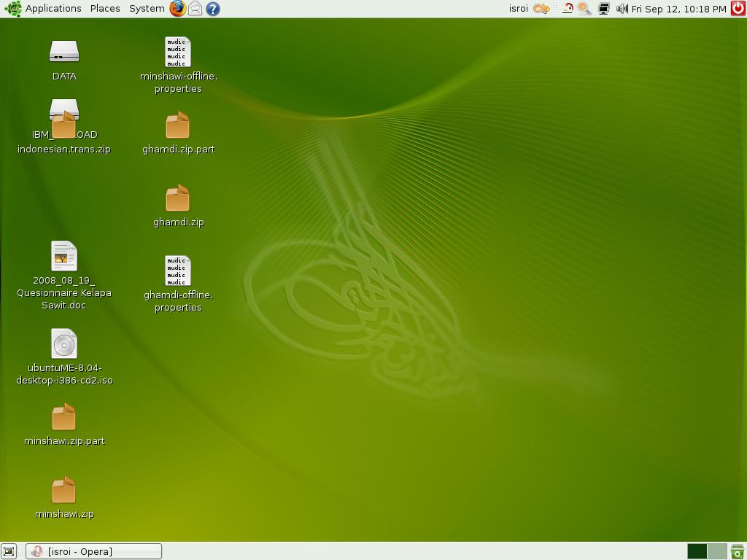
Task: Click the date and time clock
Action: point(678,9)
